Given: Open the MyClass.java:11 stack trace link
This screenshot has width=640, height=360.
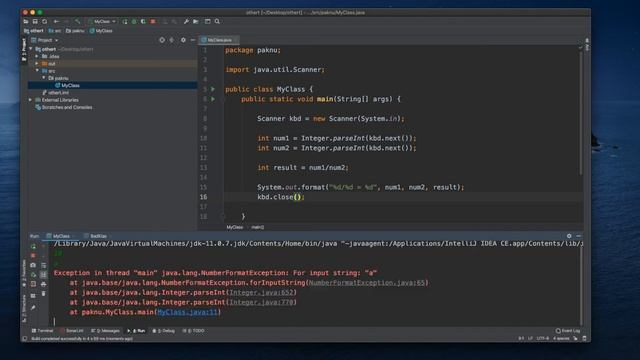Looking at the screenshot, I should [187, 312].
